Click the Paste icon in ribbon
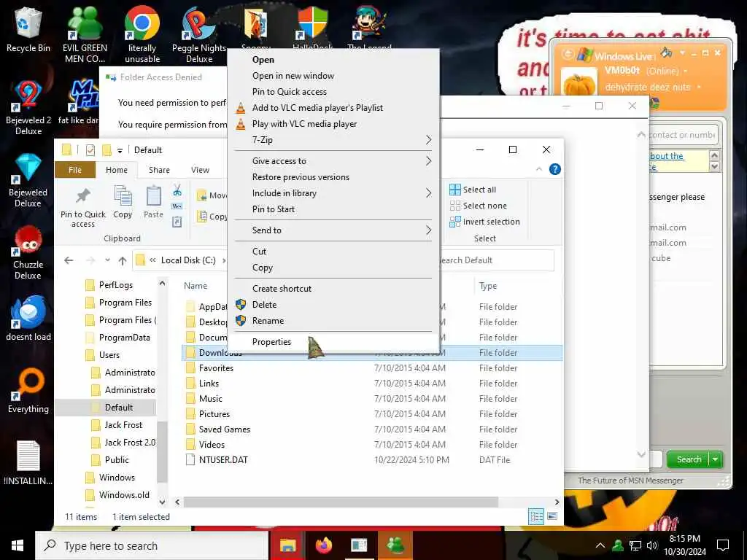The image size is (747, 560). coord(153,202)
